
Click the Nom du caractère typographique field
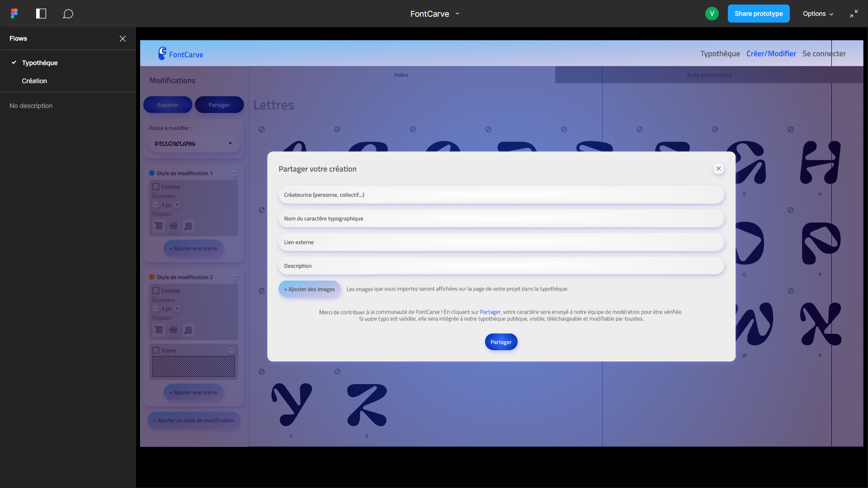(501, 219)
